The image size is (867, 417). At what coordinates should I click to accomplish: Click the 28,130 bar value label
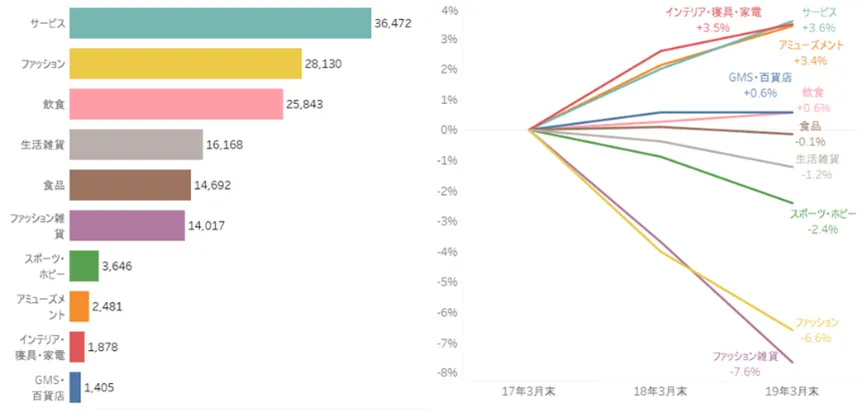coord(324,63)
